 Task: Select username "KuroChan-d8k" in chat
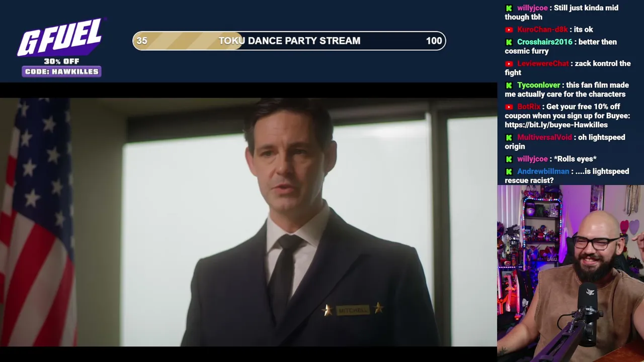[x=542, y=30]
